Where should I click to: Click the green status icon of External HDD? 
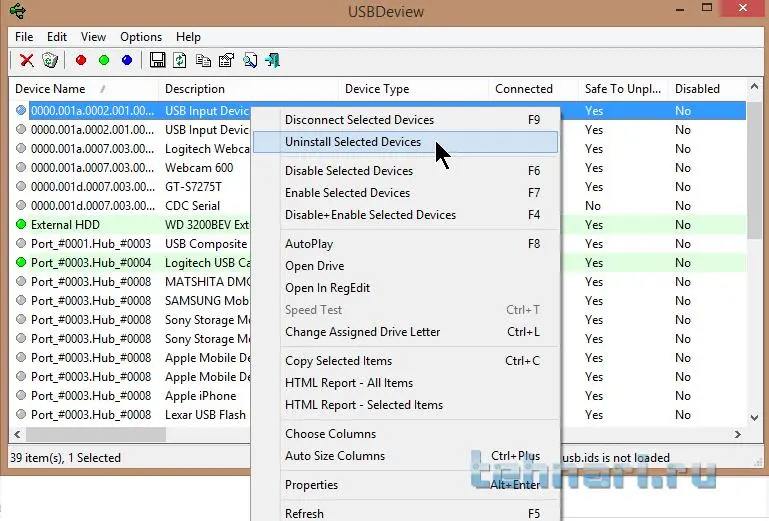coord(21,224)
